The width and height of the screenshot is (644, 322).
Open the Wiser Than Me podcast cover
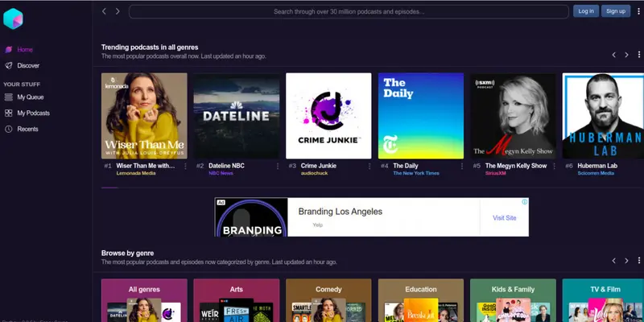(144, 116)
